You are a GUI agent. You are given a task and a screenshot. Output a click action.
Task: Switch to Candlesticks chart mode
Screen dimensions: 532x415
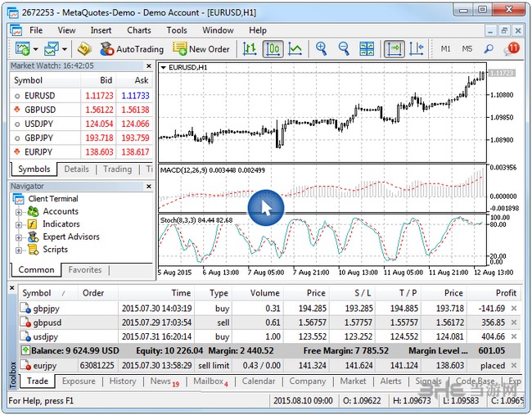[x=273, y=49]
